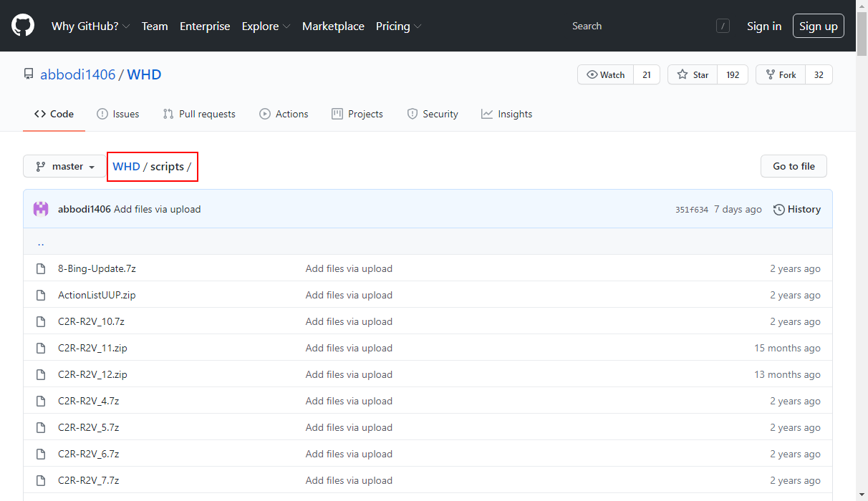
Task: Click '15 months ago' timestamp for C2R-R2V_11.zip
Action: (787, 348)
